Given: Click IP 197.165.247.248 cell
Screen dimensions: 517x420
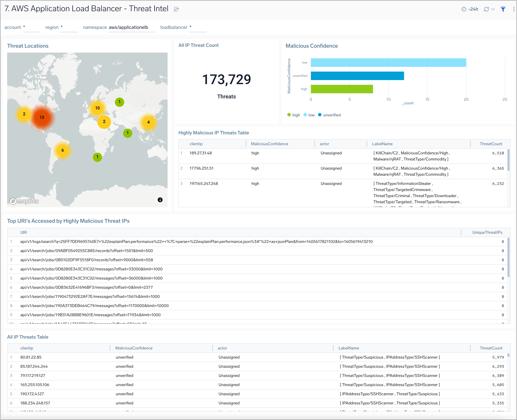Looking at the screenshot, I should (204, 183).
